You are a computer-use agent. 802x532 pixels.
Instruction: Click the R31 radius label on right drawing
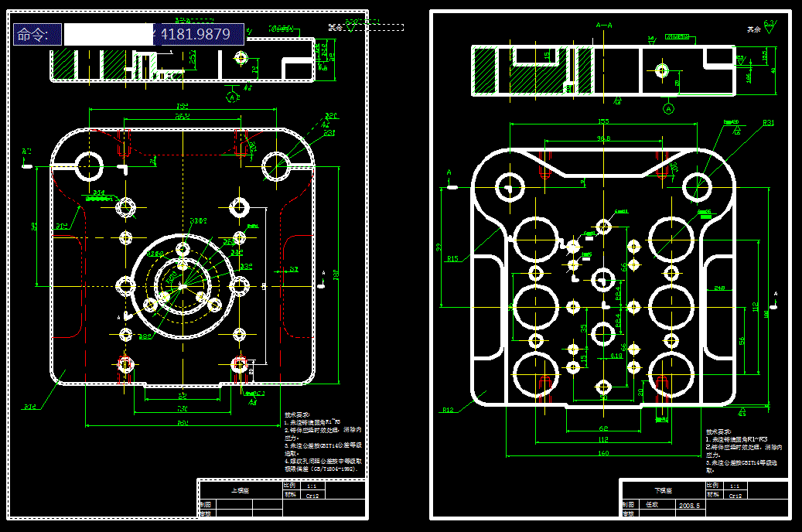click(768, 123)
